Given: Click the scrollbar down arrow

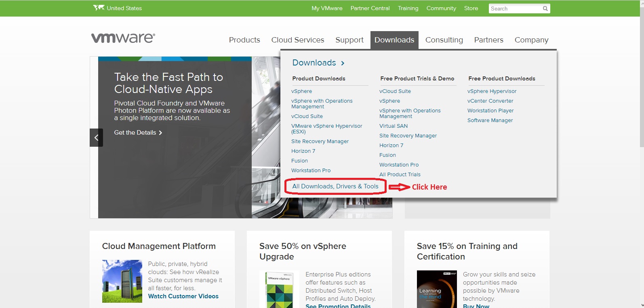Looking at the screenshot, I should (642, 305).
